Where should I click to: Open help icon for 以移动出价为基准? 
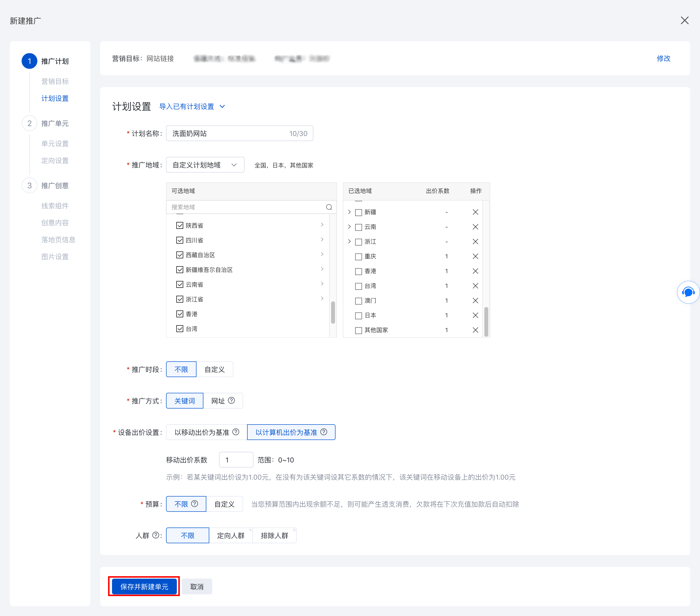(236, 432)
